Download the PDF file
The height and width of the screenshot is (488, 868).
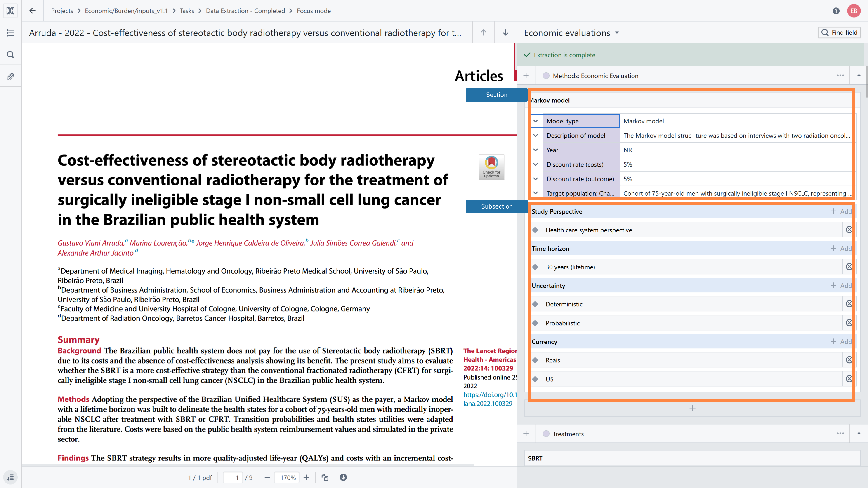343,478
